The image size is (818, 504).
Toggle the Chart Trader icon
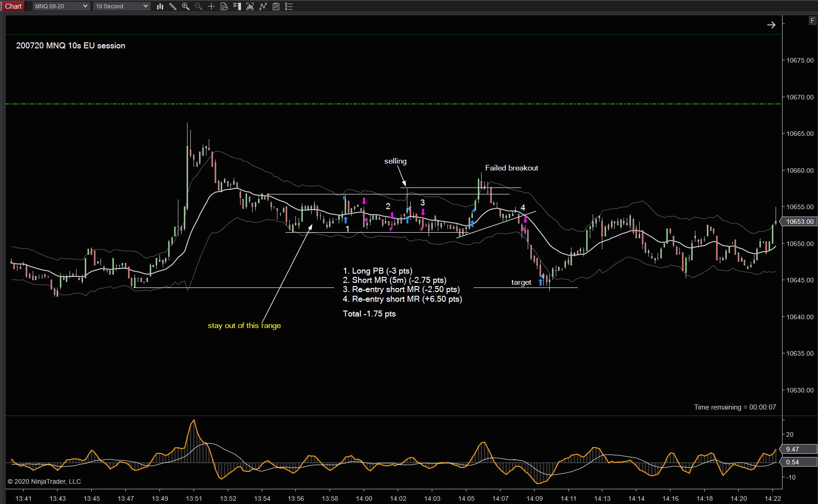coord(237,6)
